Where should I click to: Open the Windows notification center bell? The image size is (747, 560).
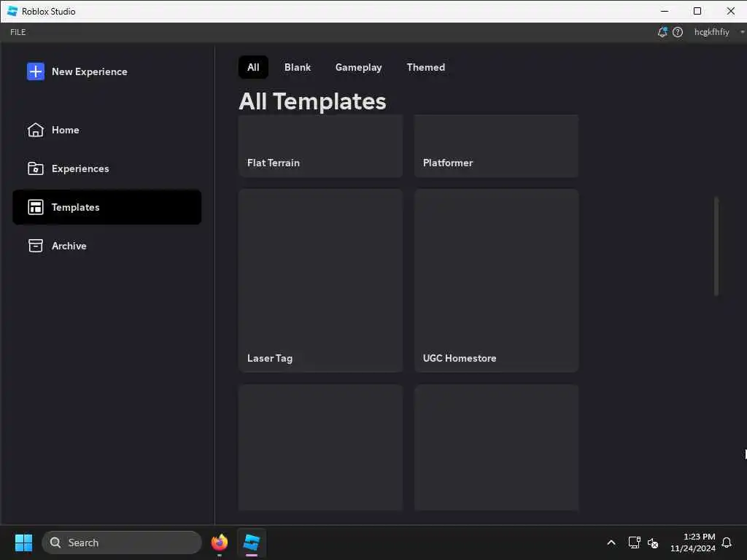727,542
